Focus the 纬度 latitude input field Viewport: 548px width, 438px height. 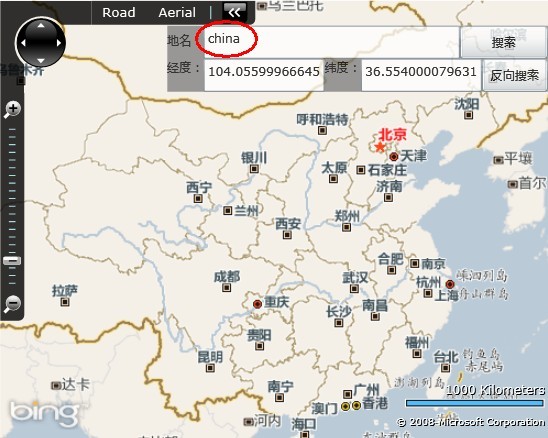pyautogui.click(x=421, y=75)
